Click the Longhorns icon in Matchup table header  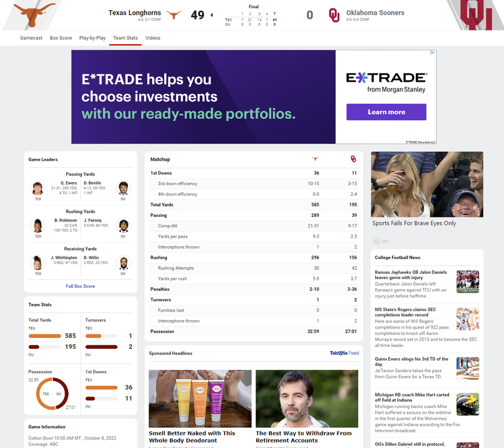coord(316,159)
